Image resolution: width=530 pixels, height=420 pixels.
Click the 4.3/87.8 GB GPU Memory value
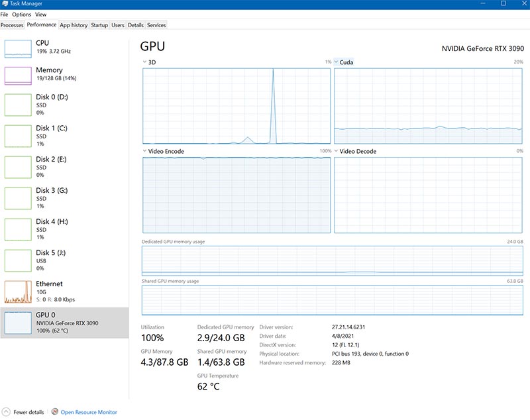click(x=164, y=362)
